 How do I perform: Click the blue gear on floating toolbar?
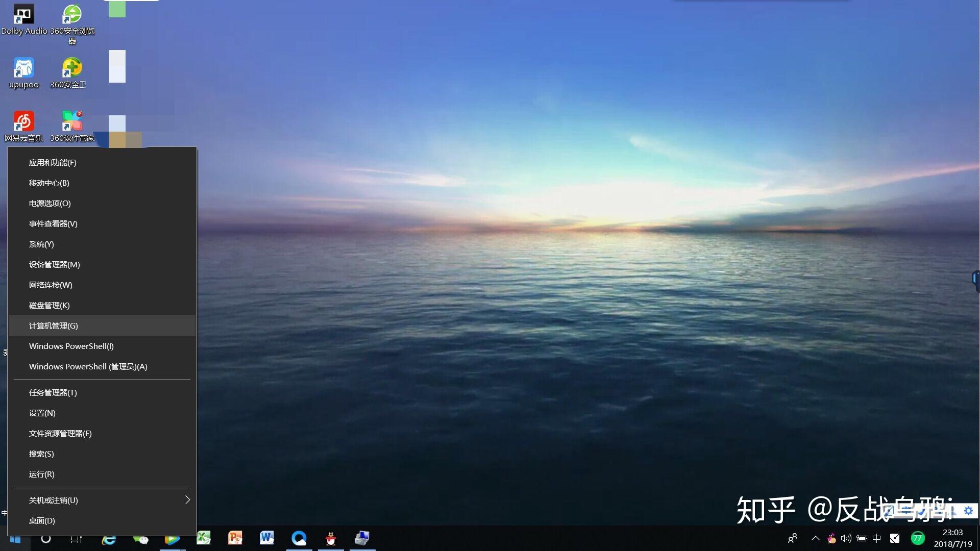pyautogui.click(x=968, y=511)
